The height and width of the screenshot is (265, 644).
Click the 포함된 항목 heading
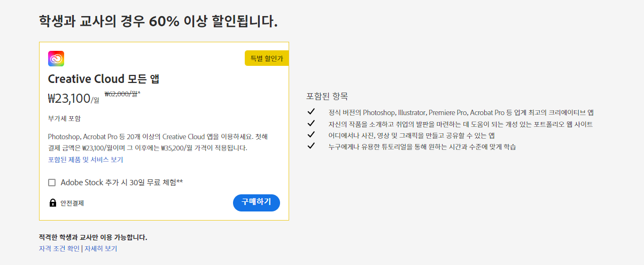[327, 96]
